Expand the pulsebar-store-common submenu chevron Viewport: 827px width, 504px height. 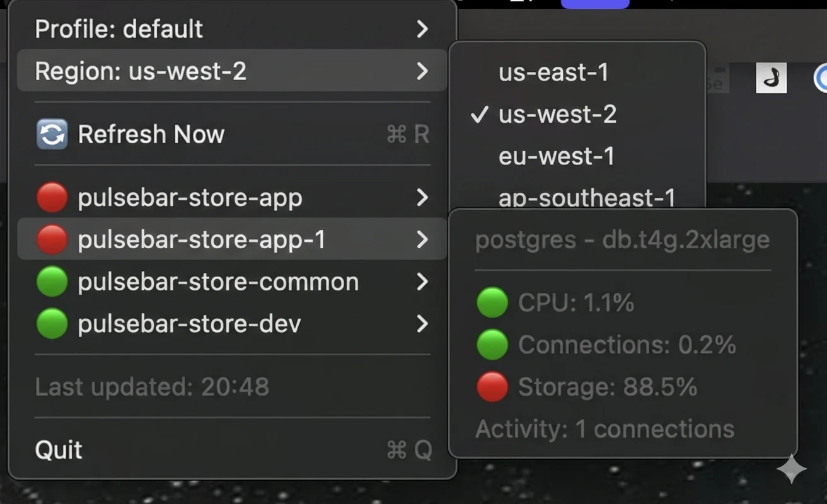[x=422, y=282]
